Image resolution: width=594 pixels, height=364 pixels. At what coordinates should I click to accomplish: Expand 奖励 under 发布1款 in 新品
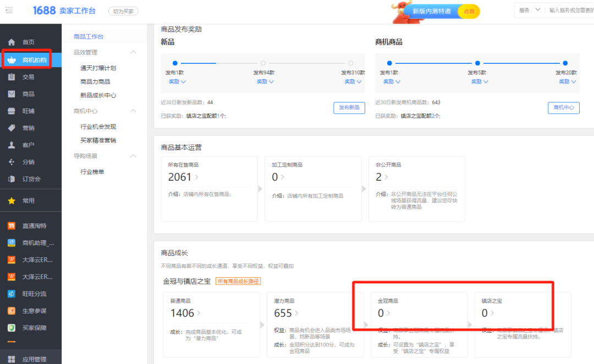(x=177, y=82)
